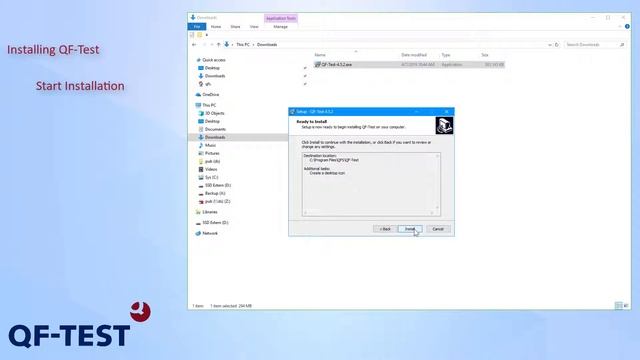The width and height of the screenshot is (640, 360).
Task: Open the address bar history dropdown
Action: point(550,44)
